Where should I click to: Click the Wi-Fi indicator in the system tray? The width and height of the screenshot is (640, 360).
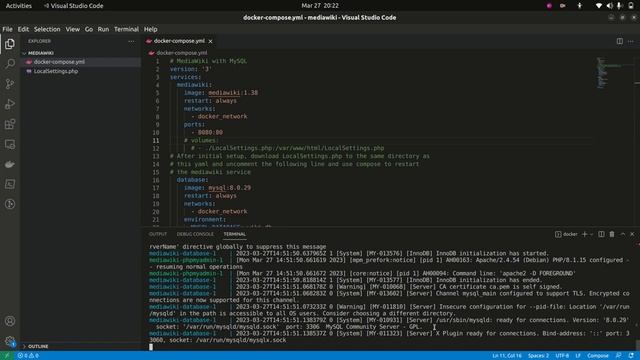(599, 6)
